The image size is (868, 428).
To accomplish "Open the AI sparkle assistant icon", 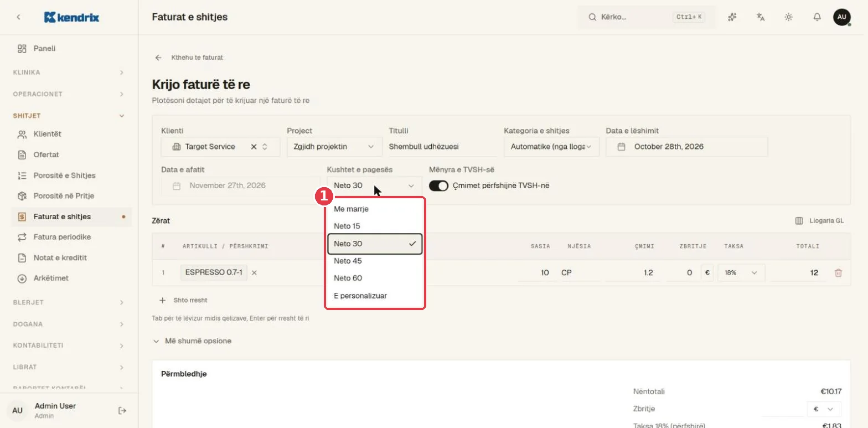I will pos(732,17).
